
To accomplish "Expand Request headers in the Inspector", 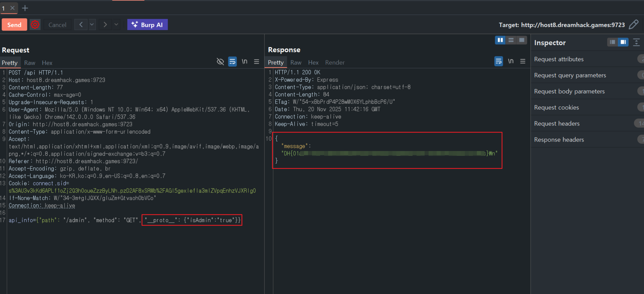I will point(557,123).
